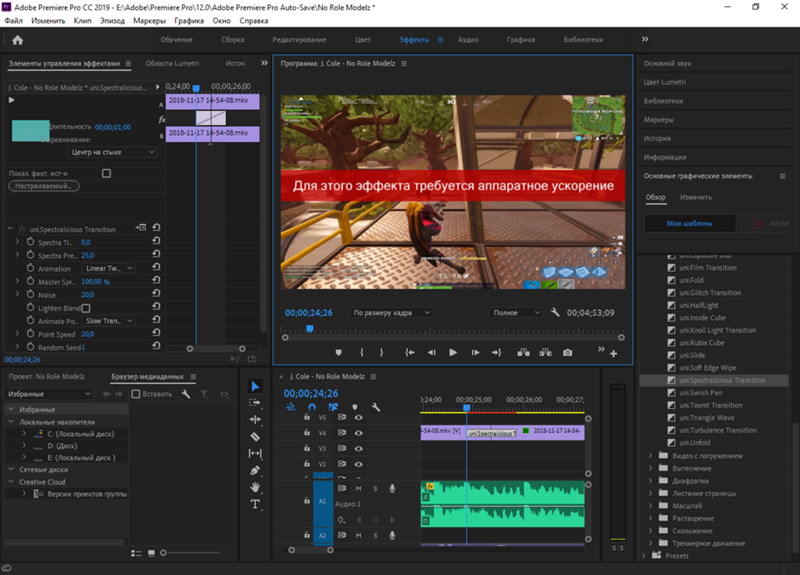
Task: Mark In point in Program monitor
Action: (362, 353)
